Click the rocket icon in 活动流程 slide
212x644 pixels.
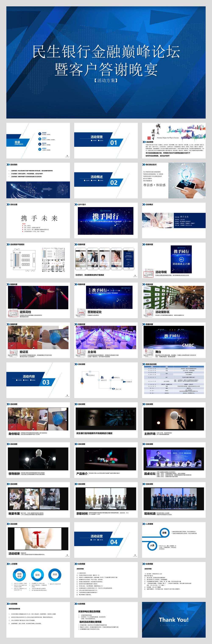(x=82, y=381)
